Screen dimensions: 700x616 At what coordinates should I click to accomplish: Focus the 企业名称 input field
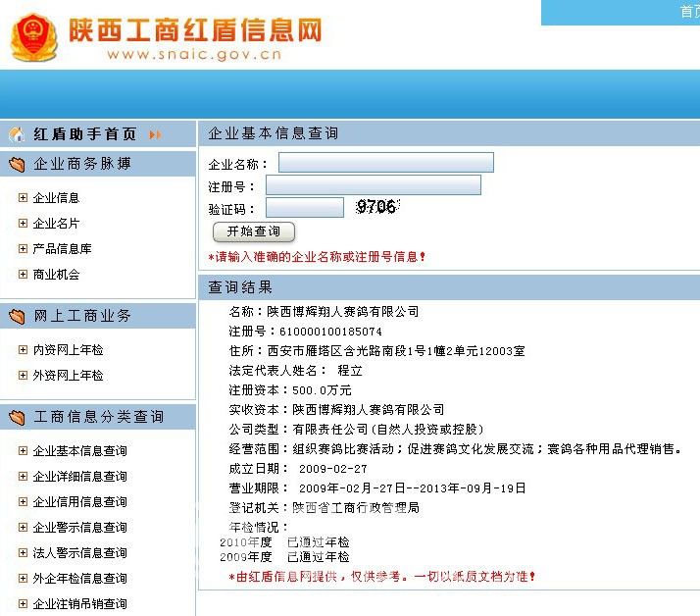tap(385, 163)
